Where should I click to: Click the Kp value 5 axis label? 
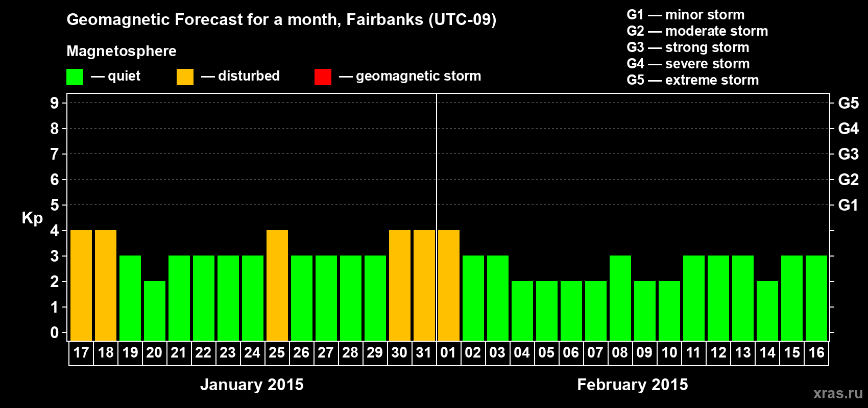pos(55,205)
